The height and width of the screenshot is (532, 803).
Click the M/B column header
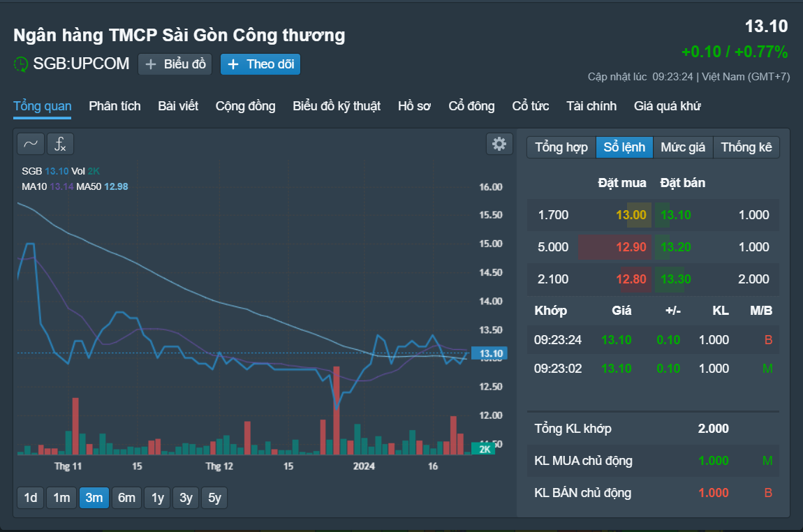(761, 311)
